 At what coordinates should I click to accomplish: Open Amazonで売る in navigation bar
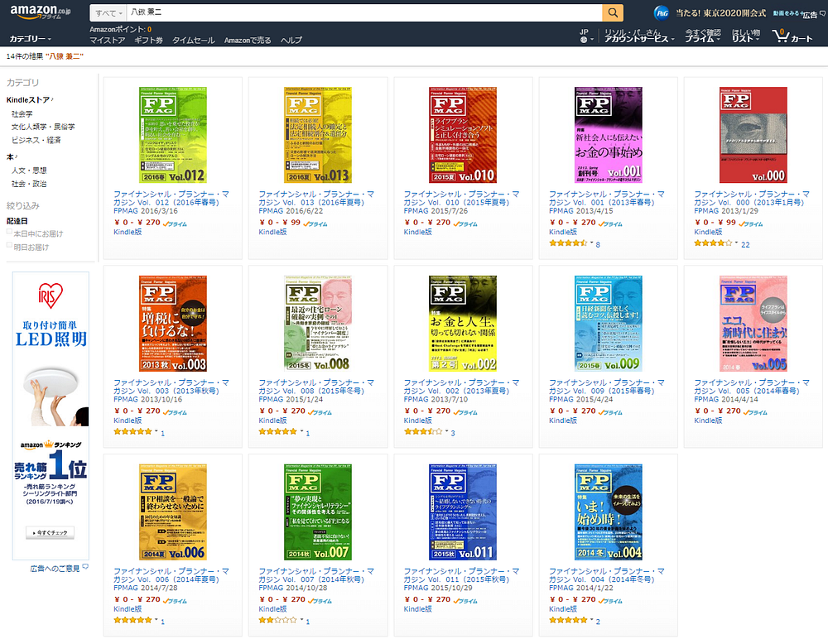(248, 40)
